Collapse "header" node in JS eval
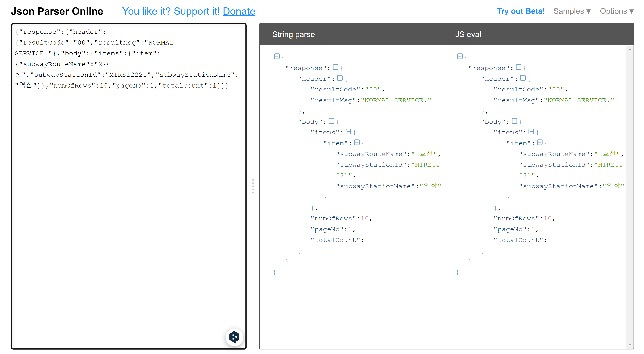Screen dimensions: 644x354 point(523,78)
